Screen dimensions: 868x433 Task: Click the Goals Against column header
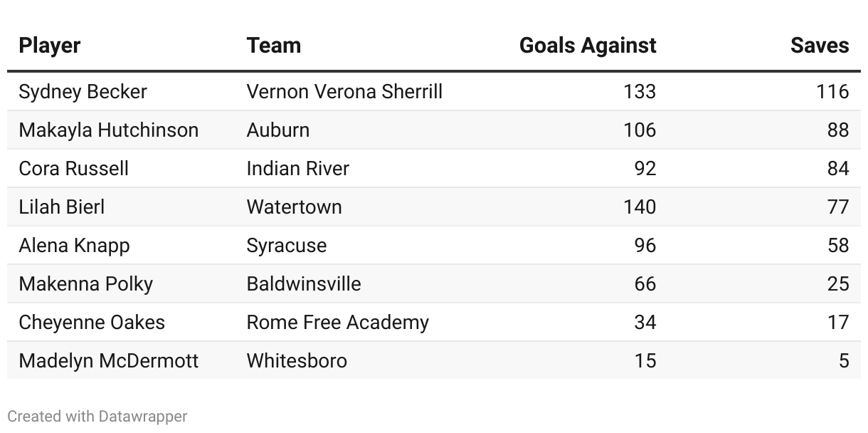click(588, 46)
